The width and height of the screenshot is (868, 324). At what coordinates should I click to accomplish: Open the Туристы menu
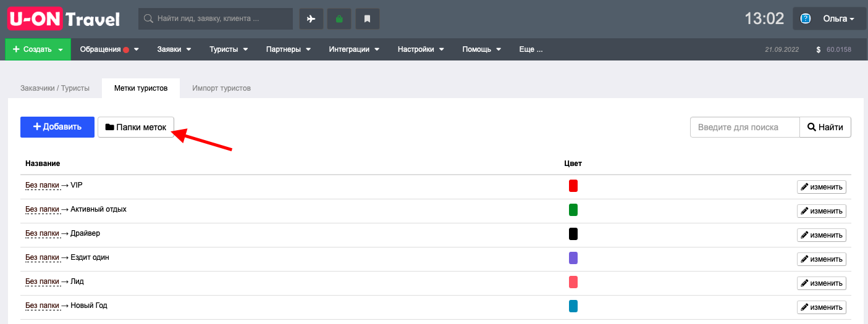click(x=229, y=49)
